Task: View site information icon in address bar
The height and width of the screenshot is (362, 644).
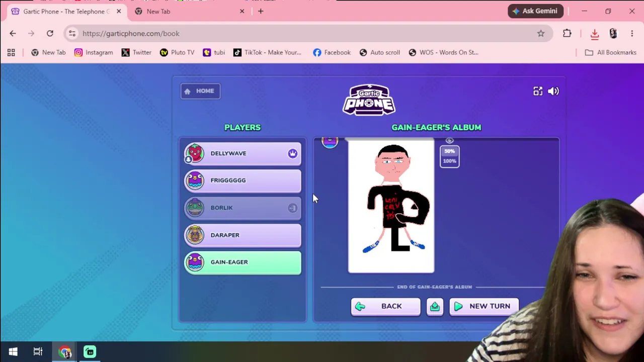Action: tap(72, 34)
